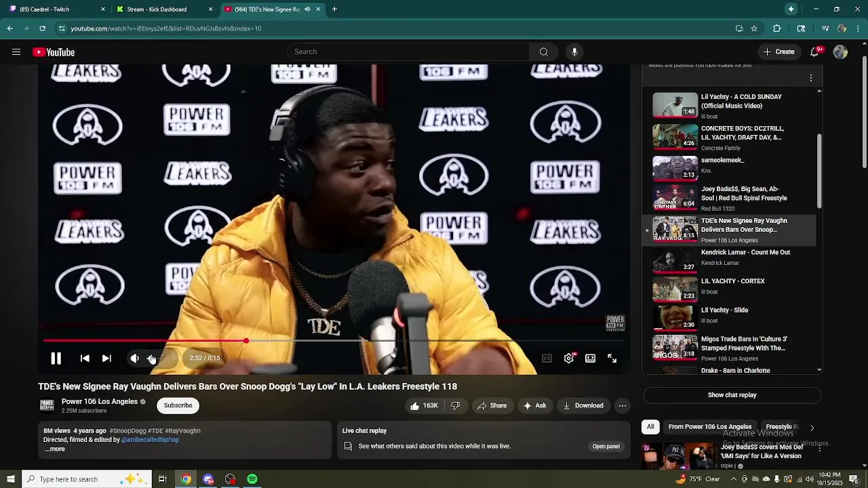
Task: Bookmark this page with the star
Action: (x=754, y=28)
